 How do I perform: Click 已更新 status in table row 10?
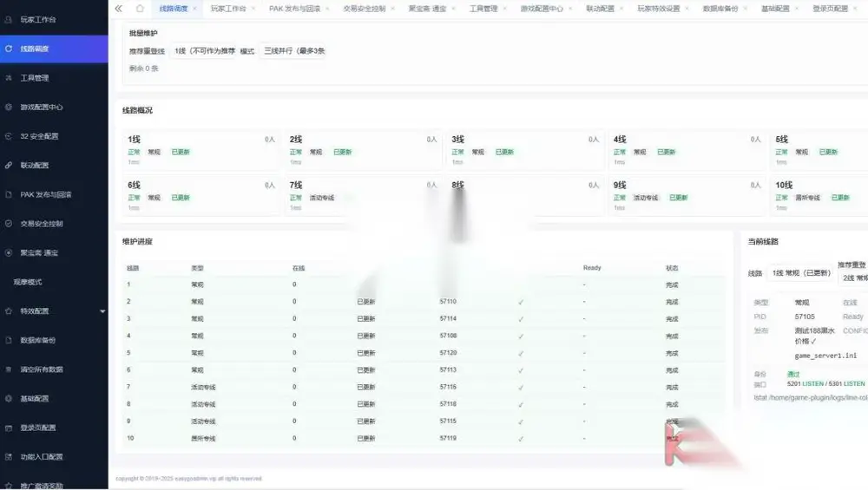366,439
